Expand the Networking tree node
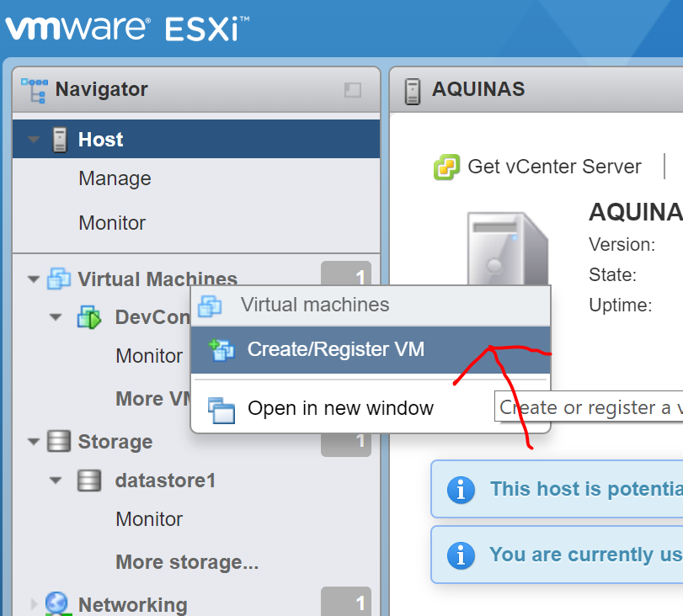The height and width of the screenshot is (616, 683). click(34, 604)
